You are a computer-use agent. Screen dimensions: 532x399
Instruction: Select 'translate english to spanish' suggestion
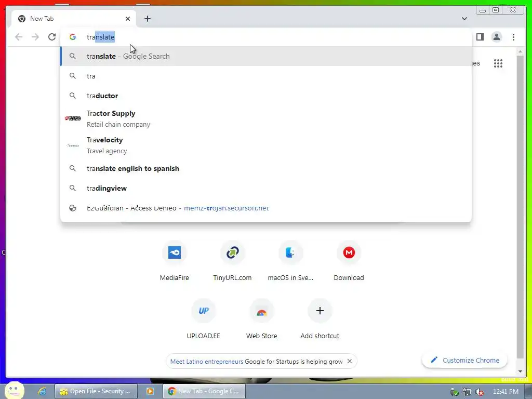click(266, 169)
